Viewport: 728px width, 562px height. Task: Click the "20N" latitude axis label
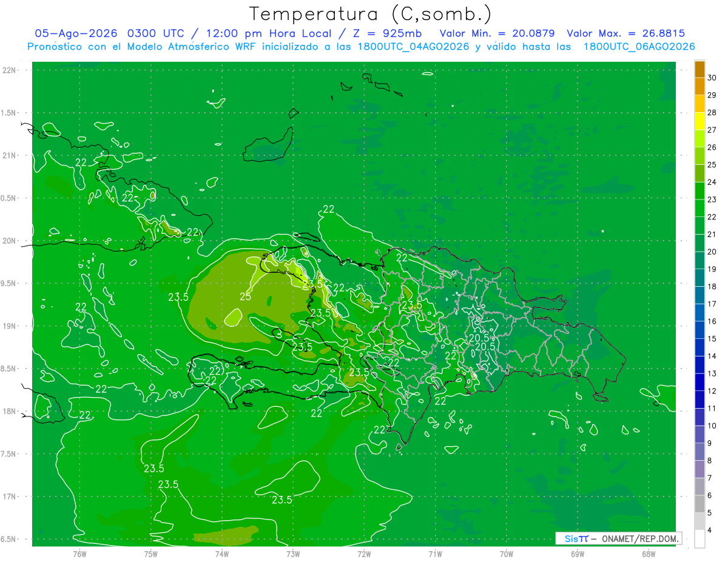point(9,241)
